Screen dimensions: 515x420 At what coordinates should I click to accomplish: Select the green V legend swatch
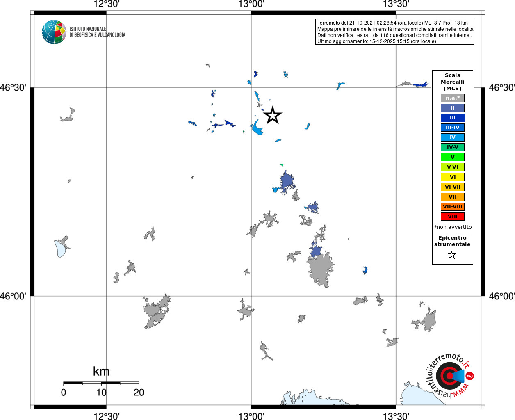tap(453, 157)
